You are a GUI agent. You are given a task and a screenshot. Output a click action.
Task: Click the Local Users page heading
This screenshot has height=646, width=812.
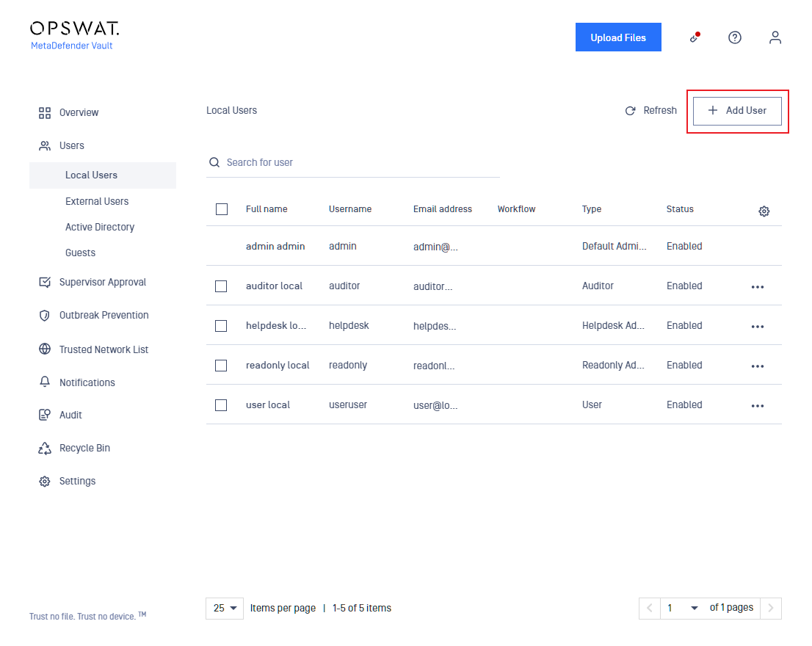231,111
